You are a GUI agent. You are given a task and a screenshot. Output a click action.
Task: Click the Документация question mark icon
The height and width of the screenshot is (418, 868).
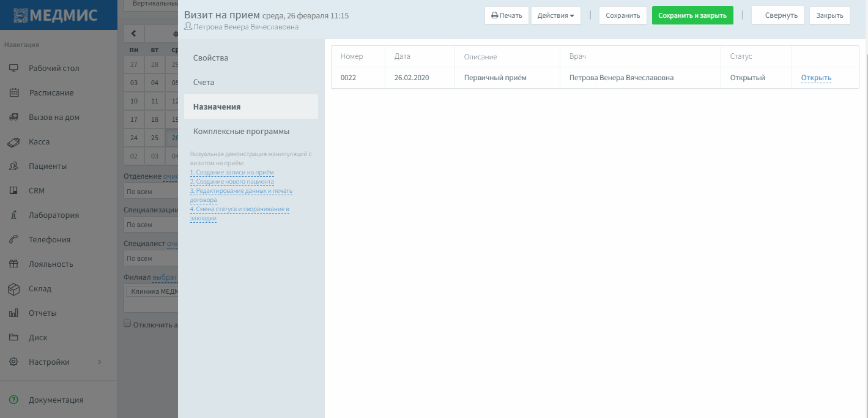[x=13, y=400]
